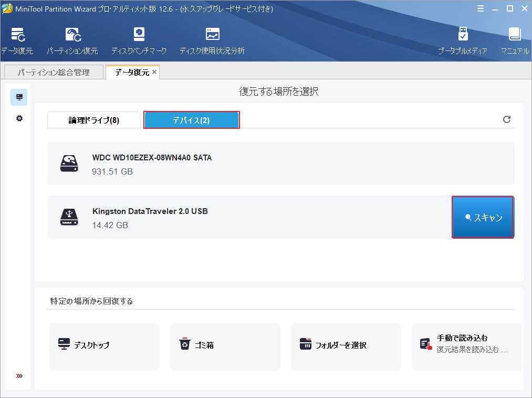Select the device list icon in left sidebar

19,97
